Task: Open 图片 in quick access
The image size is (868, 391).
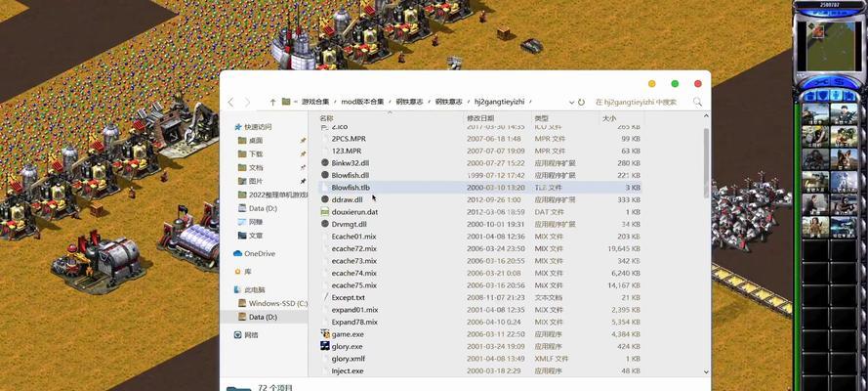Action: (x=256, y=181)
